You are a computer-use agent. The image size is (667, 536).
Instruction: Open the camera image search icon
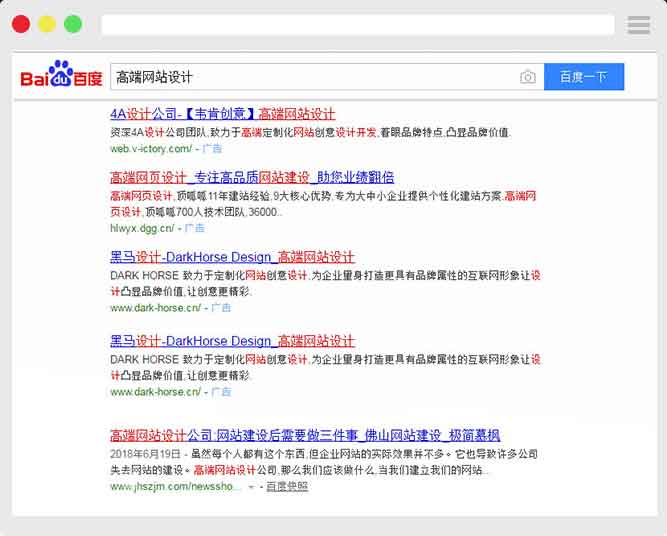pos(527,77)
